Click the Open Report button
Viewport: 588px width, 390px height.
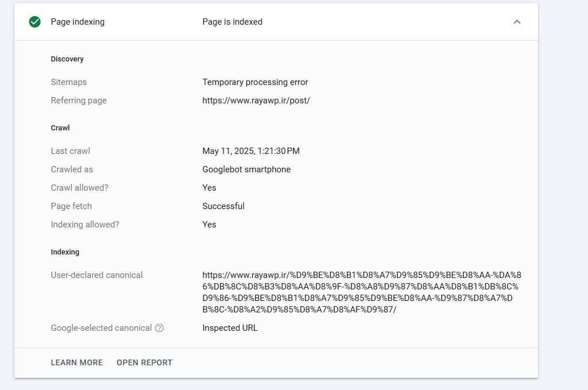pyautogui.click(x=145, y=362)
